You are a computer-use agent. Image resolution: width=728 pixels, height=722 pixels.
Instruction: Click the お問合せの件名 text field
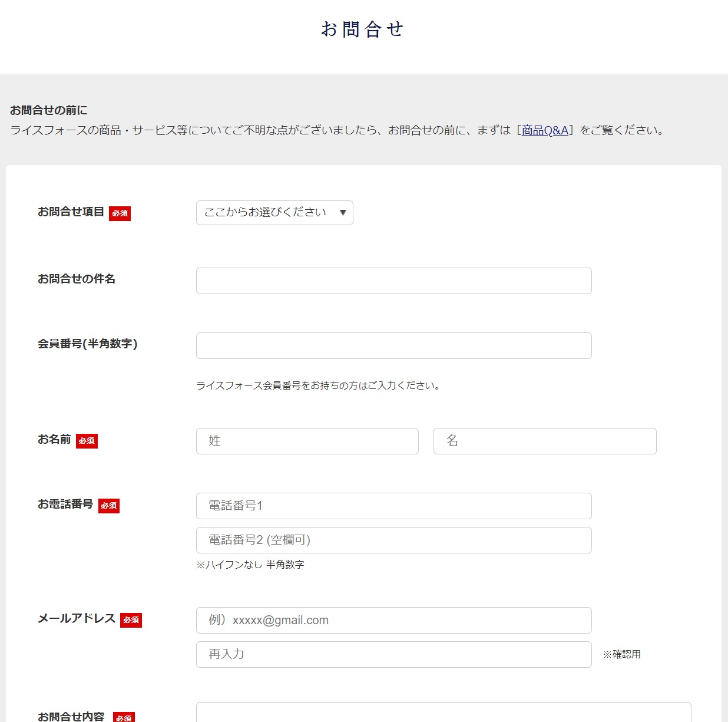point(393,281)
